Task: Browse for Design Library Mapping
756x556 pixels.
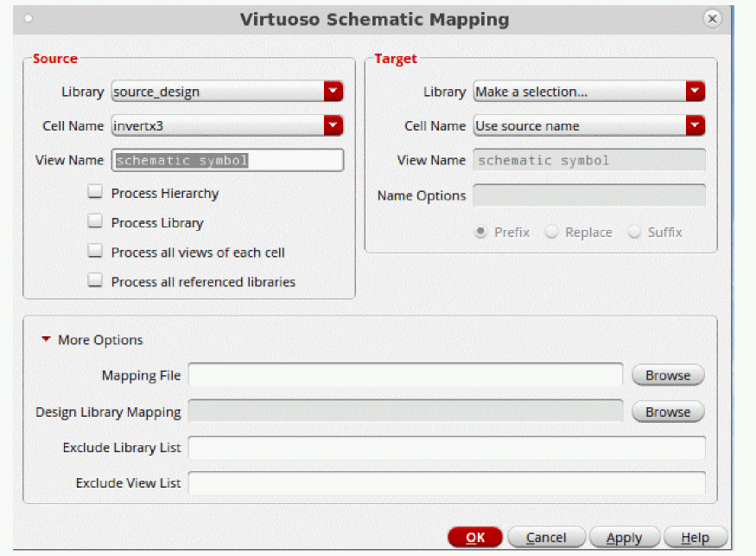Action: (x=668, y=412)
